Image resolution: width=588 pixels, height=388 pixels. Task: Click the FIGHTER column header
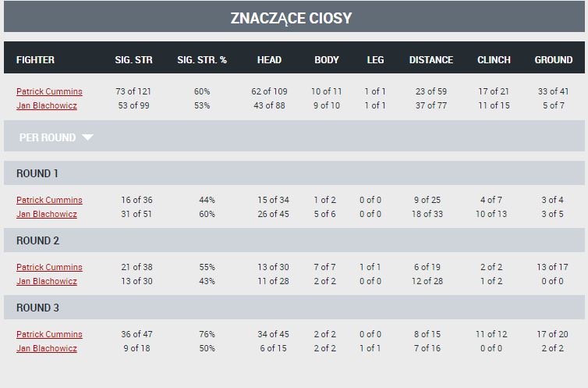pyautogui.click(x=35, y=60)
